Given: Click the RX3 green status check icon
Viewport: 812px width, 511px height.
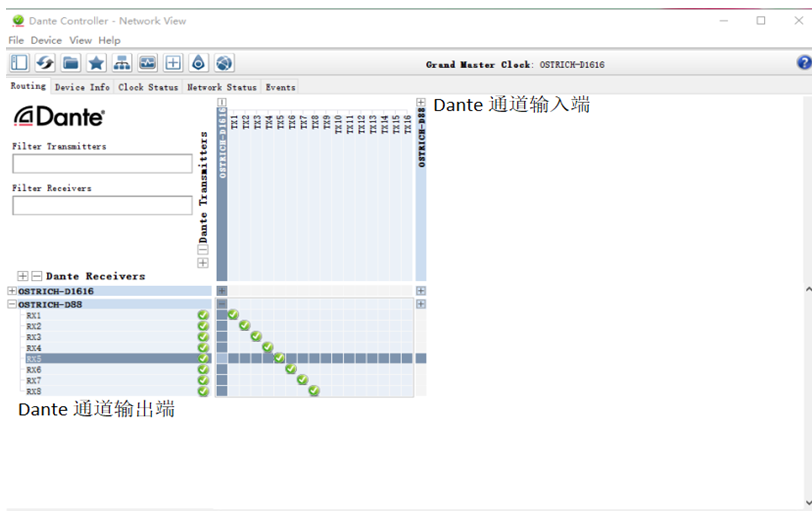Looking at the screenshot, I should coord(203,337).
